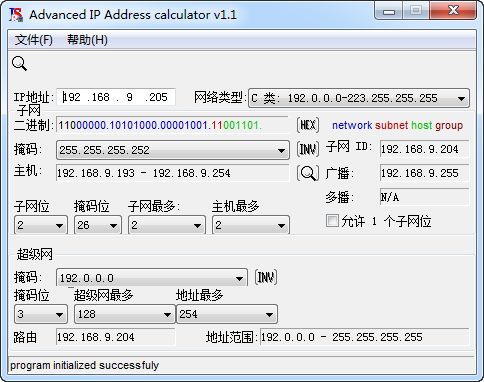Image resolution: width=484 pixels, height=382 pixels.
Task: Open the 文件(F) menu
Action: (33, 40)
